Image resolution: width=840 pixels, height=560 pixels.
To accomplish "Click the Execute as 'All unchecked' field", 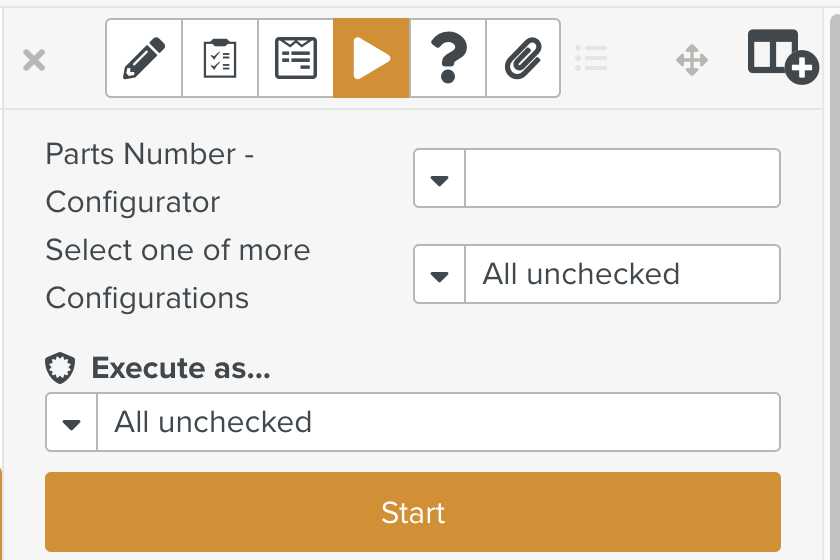I will coord(438,422).
